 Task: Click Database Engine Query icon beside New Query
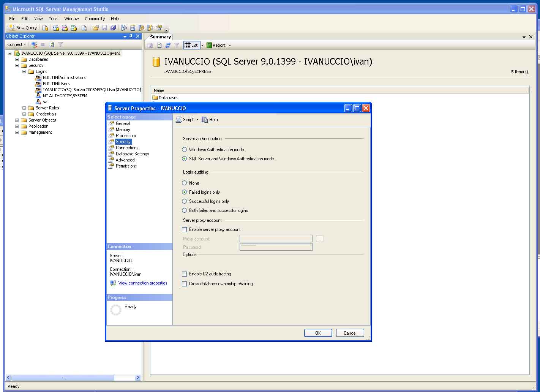pos(45,28)
